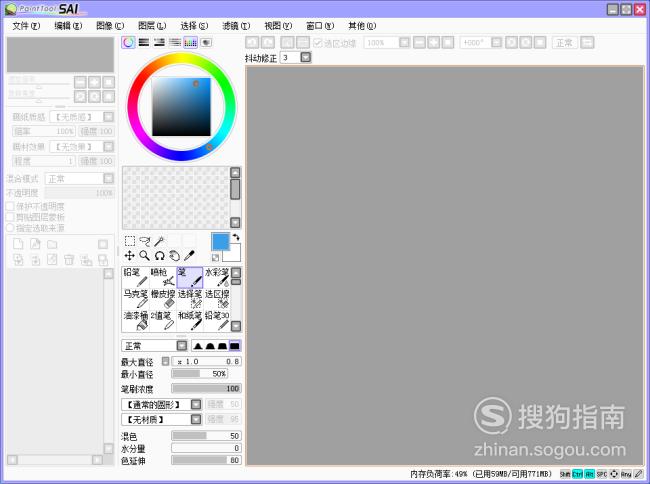650x484 pixels.
Task: Choose the 选择笔 selection pen
Action: [x=190, y=299]
